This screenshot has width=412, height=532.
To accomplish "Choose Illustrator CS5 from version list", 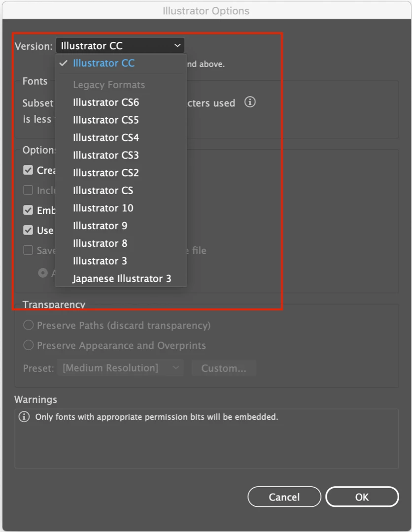I will [121, 120].
